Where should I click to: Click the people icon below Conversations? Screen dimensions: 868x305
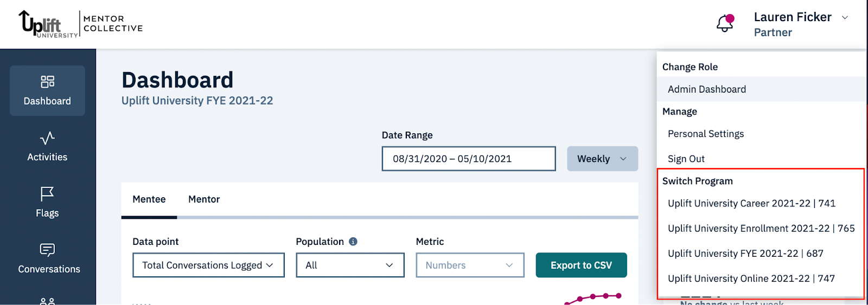pos(47,301)
